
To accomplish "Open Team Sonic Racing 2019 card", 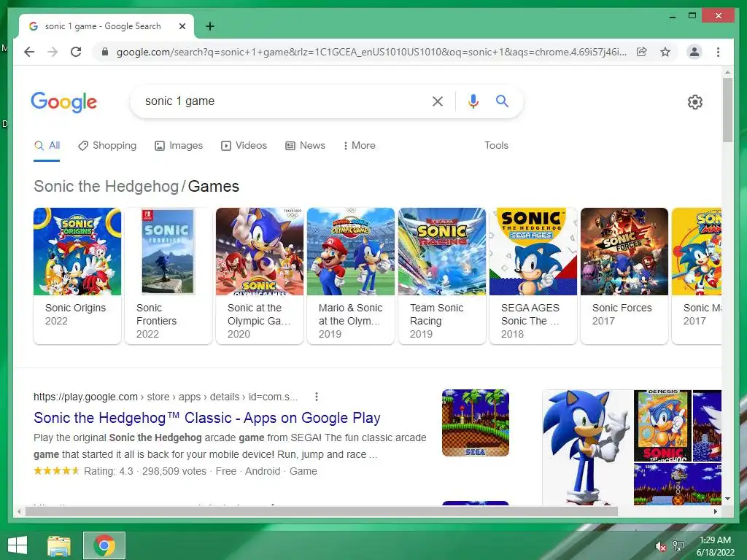I will pos(442,275).
